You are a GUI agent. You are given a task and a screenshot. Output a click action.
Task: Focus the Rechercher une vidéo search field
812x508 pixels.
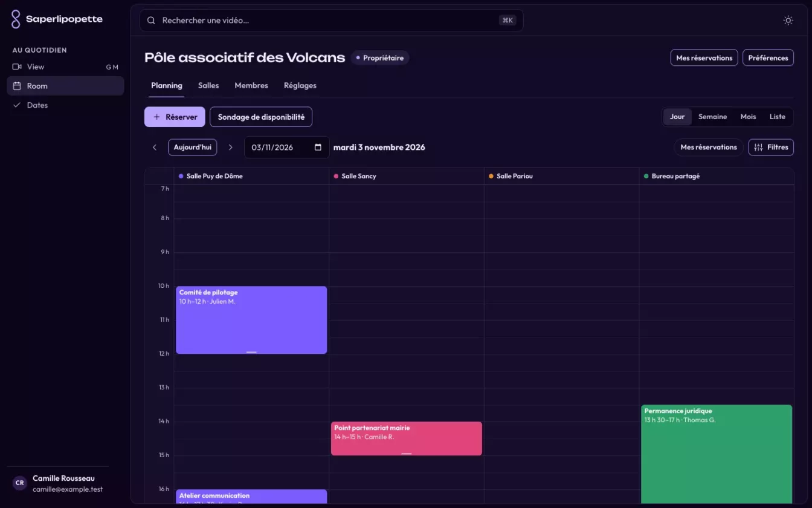331,21
